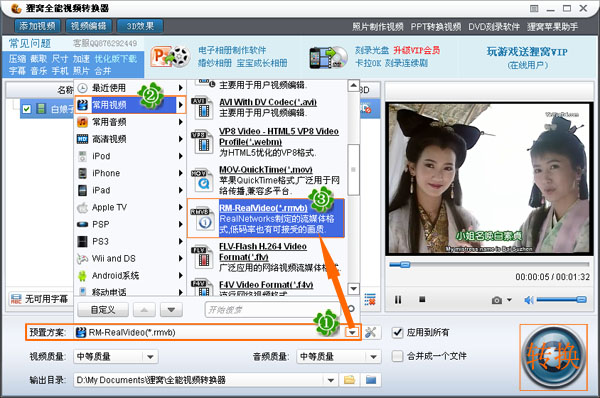Click the move up arrow button

(144, 310)
